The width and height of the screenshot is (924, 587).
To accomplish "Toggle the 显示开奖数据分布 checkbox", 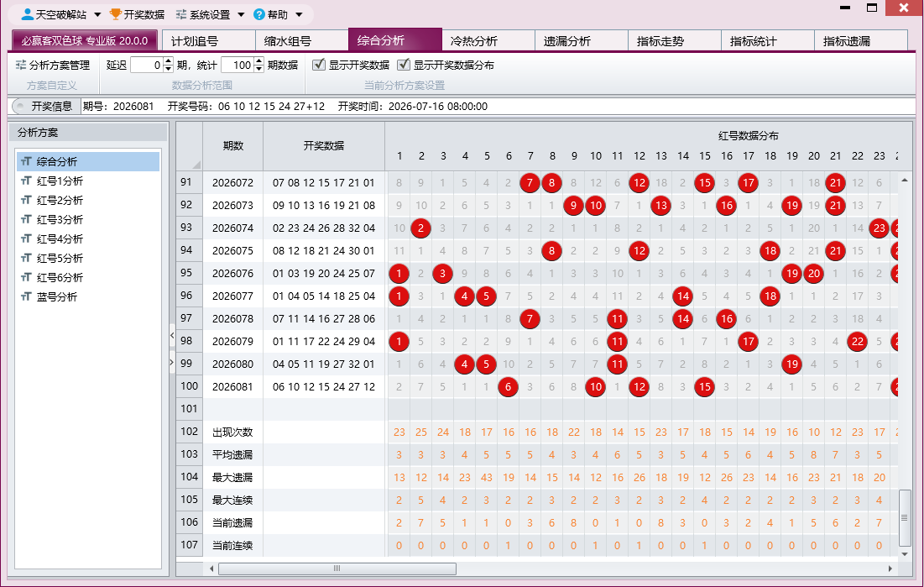I will point(404,65).
